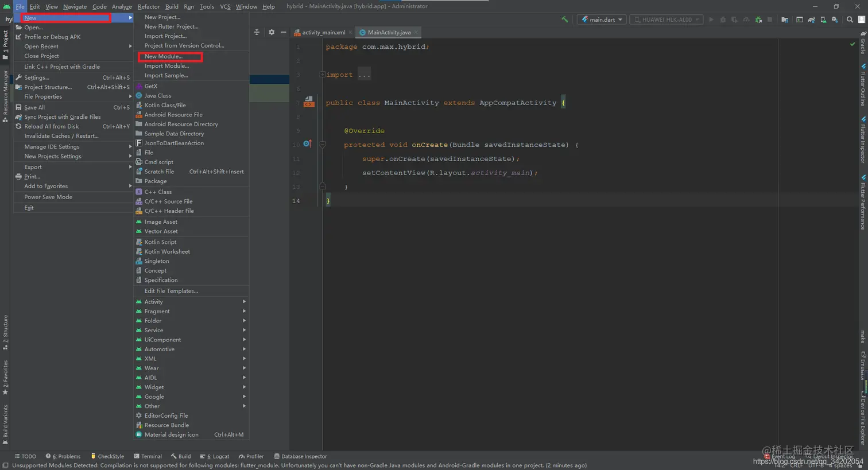Select Kotlin Class/File entry
Viewport: 868px width, 470px height.
(x=191, y=105)
